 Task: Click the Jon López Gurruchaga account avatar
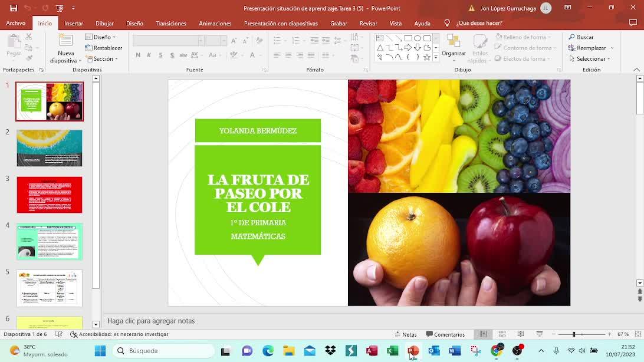[x=546, y=8]
